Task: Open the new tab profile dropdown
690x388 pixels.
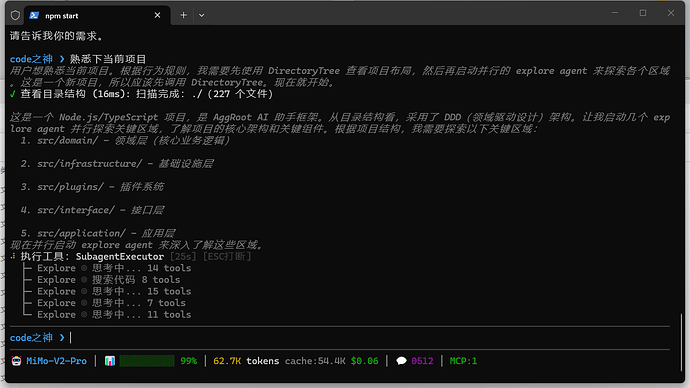Action: coord(202,15)
